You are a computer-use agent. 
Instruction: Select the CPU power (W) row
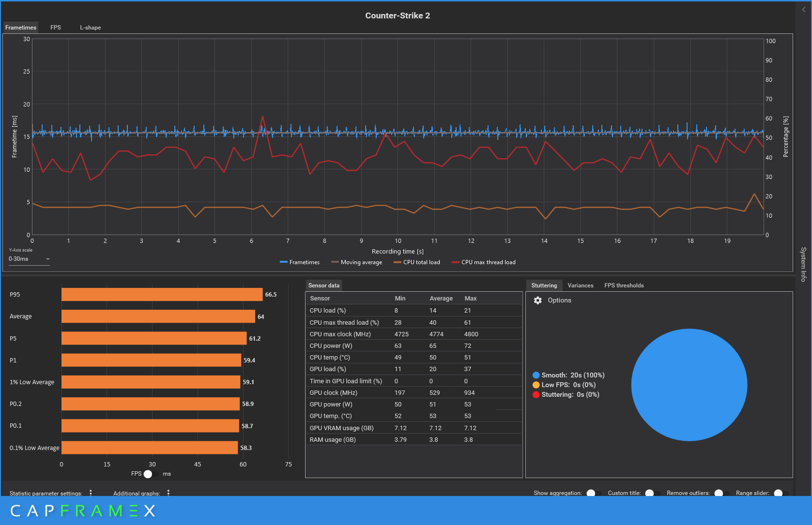(414, 345)
